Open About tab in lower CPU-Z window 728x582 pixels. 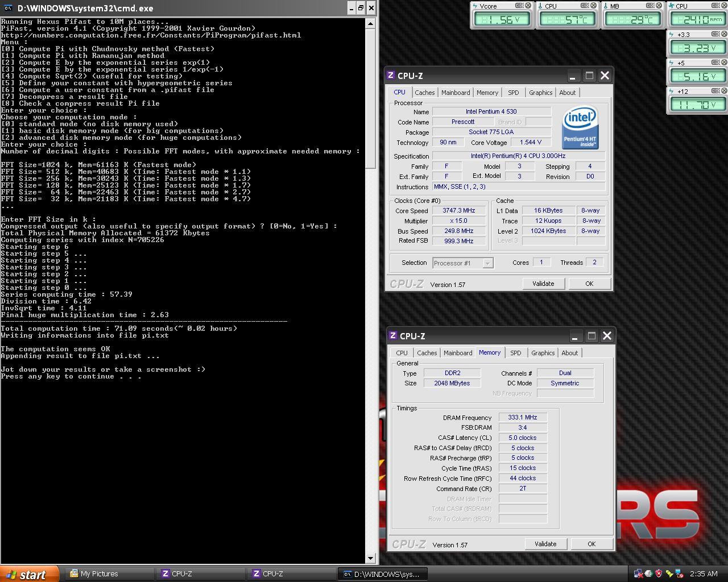[569, 353]
